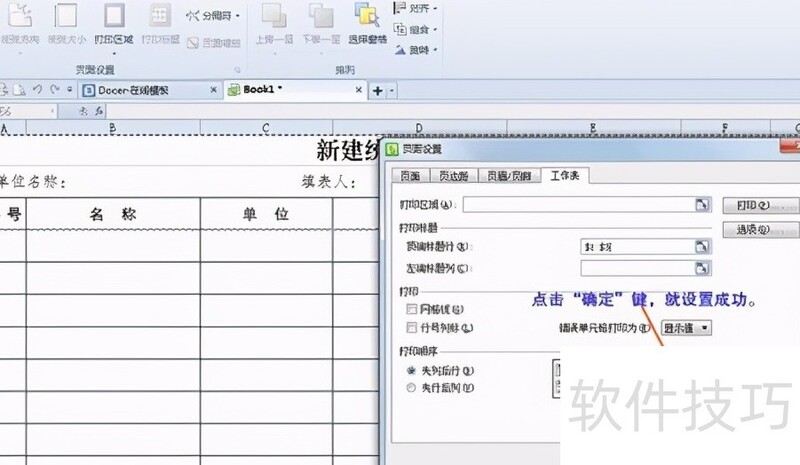Select the 先行后列 print order radio button
The height and width of the screenshot is (465, 800).
pyautogui.click(x=411, y=388)
